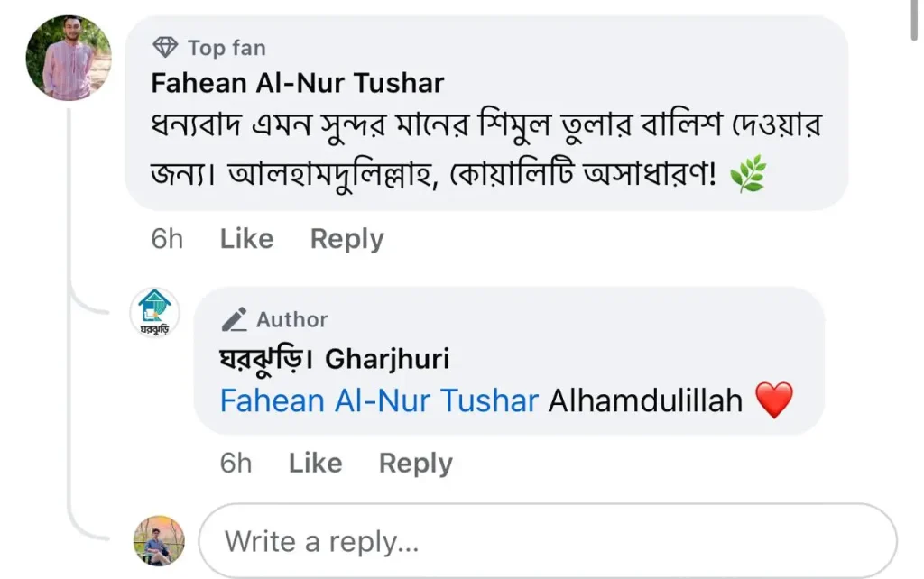
Task: Open the ঘরঝুড়ি। Gharjhuri page name
Action: pyautogui.click(x=335, y=359)
